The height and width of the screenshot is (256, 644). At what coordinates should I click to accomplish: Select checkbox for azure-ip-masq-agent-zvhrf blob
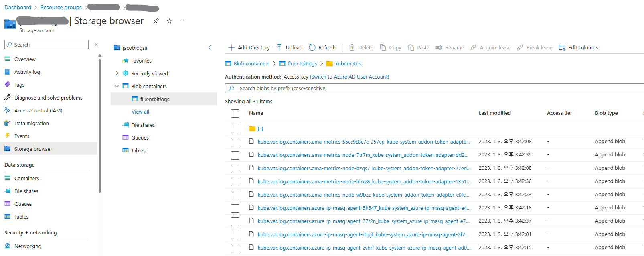235,248
